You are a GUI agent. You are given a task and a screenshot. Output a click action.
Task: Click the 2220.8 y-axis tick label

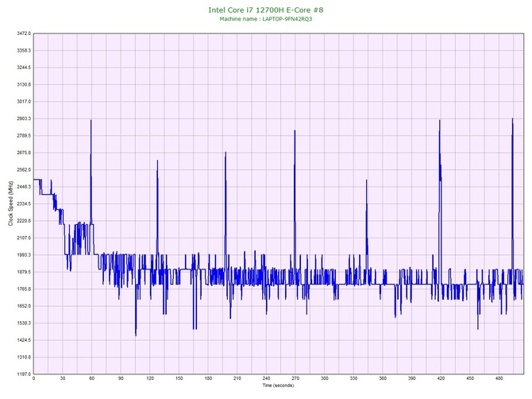[24, 221]
